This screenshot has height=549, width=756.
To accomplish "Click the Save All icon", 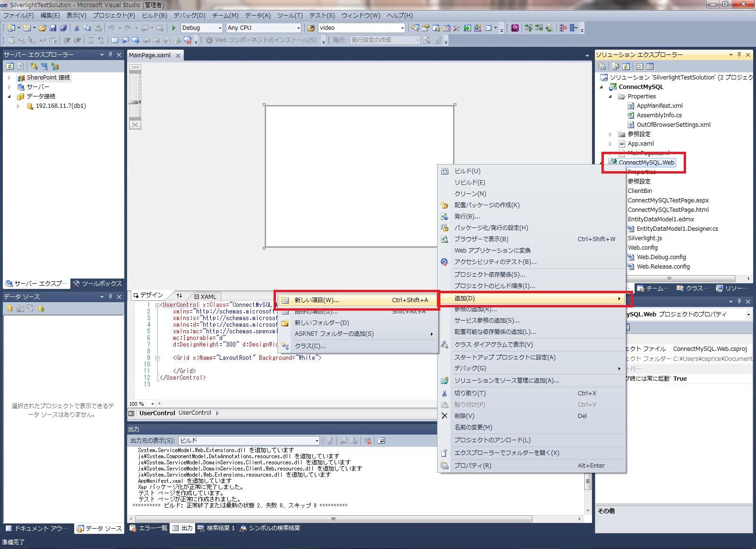I will click(x=63, y=28).
